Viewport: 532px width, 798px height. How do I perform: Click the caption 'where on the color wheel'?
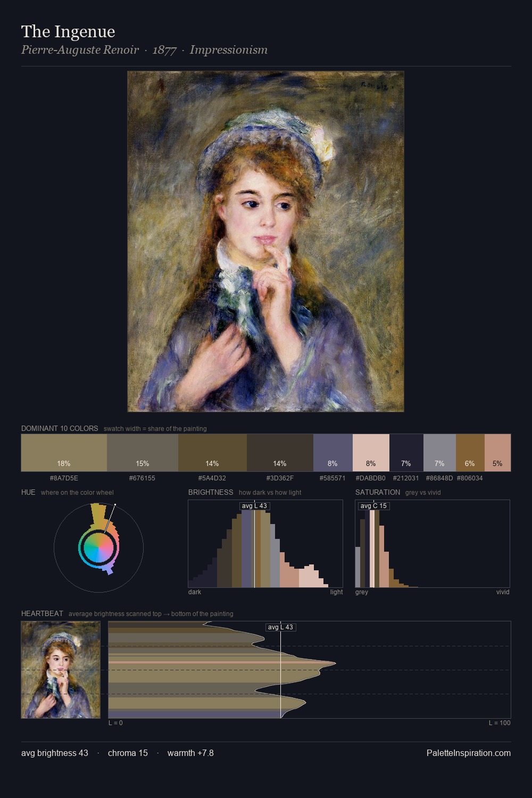[x=77, y=493]
